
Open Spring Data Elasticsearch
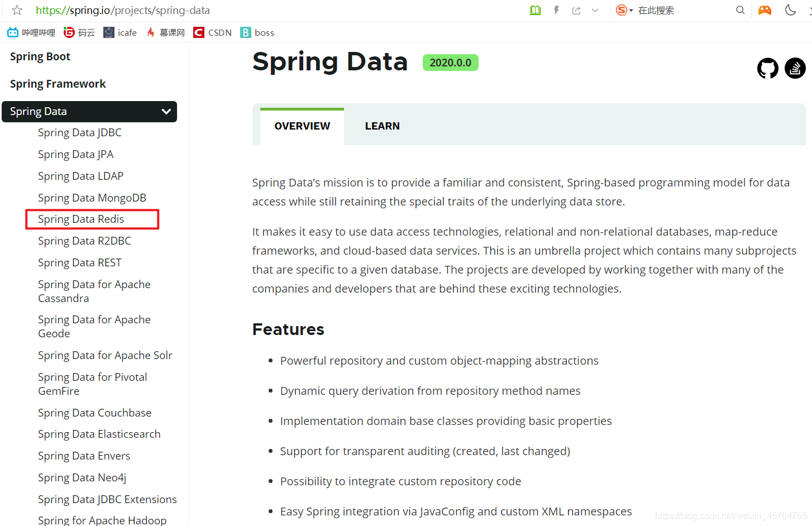click(99, 434)
